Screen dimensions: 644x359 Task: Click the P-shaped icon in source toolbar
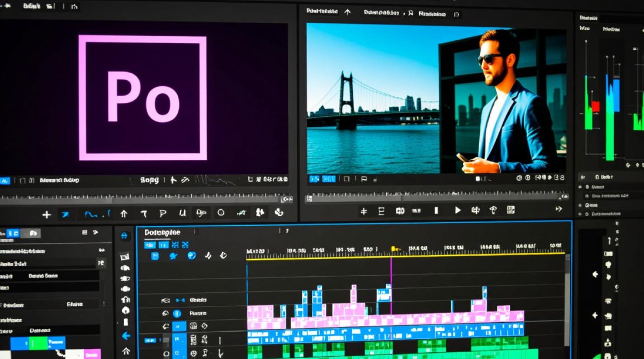[x=162, y=213]
